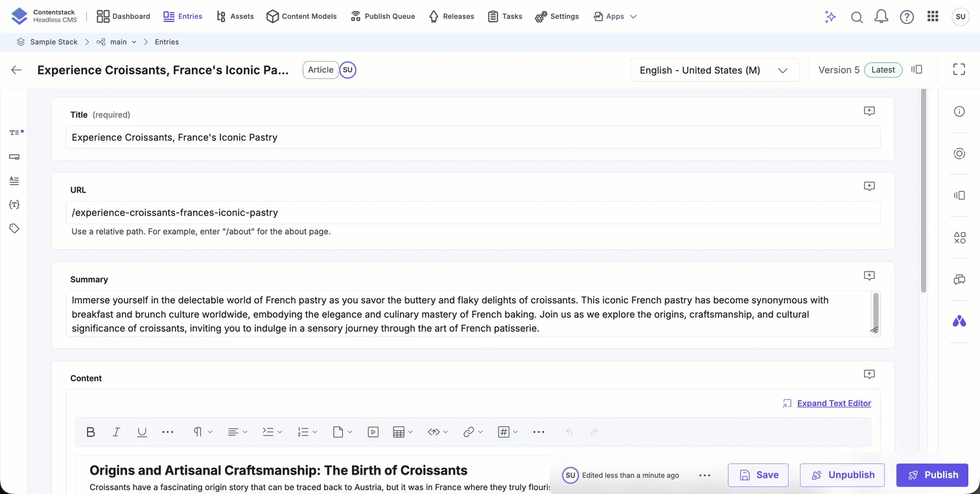The image size is (980, 494).
Task: Navigate to Content Models
Action: (x=301, y=16)
